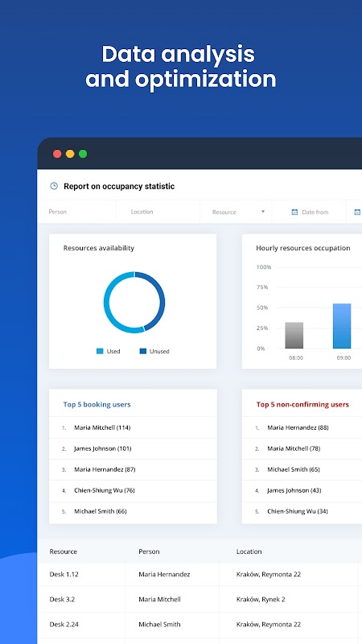Select Michael Smith (66) booking user

click(100, 511)
